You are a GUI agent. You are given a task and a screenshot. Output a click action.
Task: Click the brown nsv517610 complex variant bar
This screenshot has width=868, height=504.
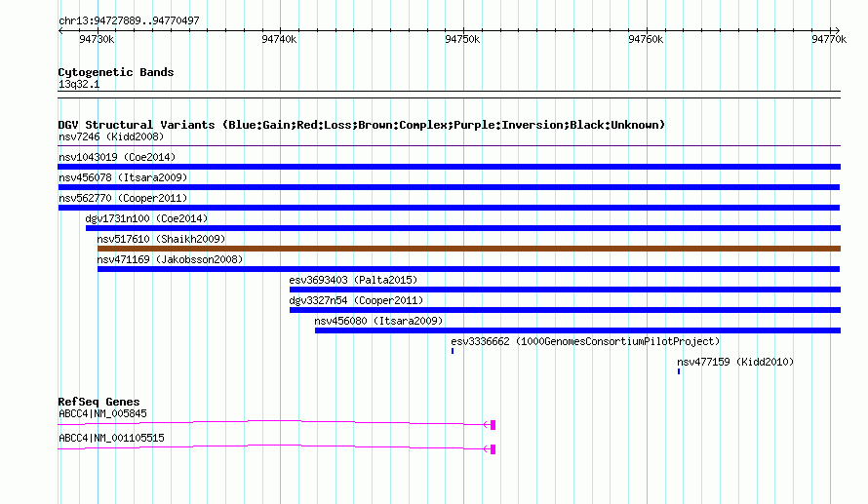(469, 249)
